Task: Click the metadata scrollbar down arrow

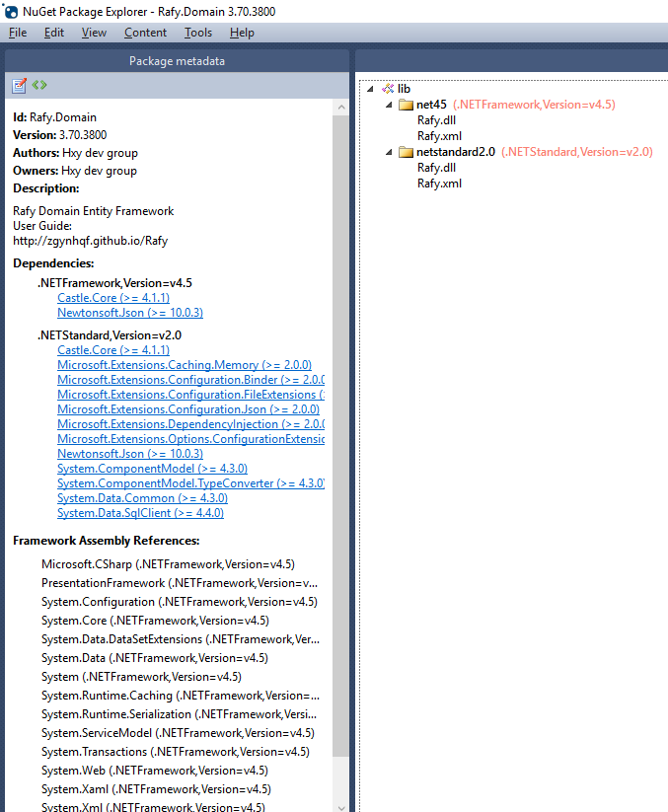Action: (x=341, y=807)
